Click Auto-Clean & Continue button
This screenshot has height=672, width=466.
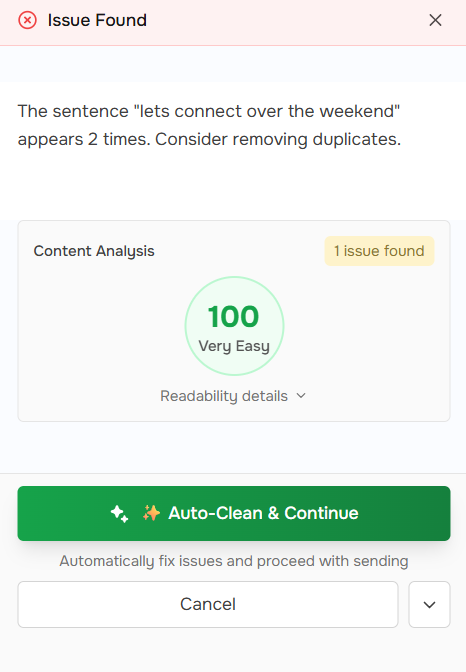coord(234,513)
